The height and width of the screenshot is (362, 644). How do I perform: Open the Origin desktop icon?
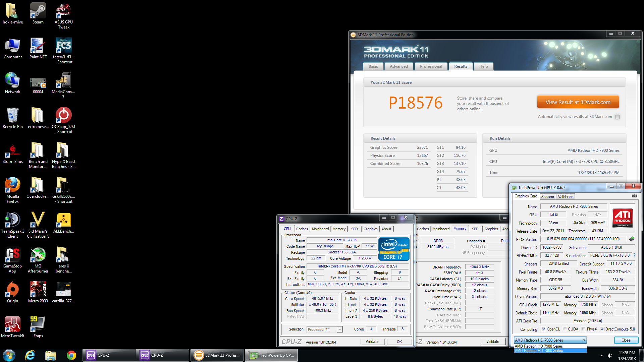13,292
